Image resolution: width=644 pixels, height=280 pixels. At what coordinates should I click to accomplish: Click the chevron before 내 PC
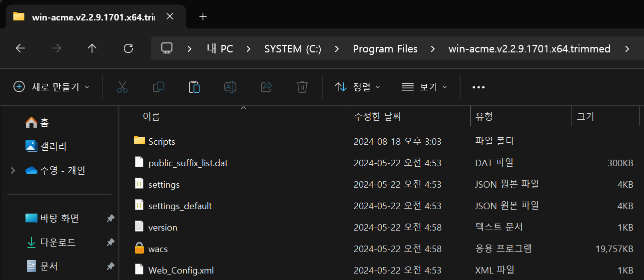point(189,49)
